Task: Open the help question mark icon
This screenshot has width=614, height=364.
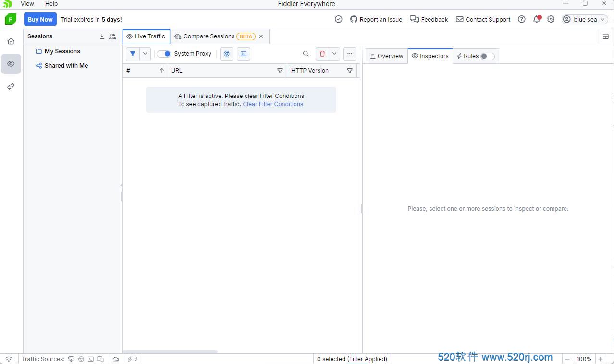Action: tap(522, 19)
